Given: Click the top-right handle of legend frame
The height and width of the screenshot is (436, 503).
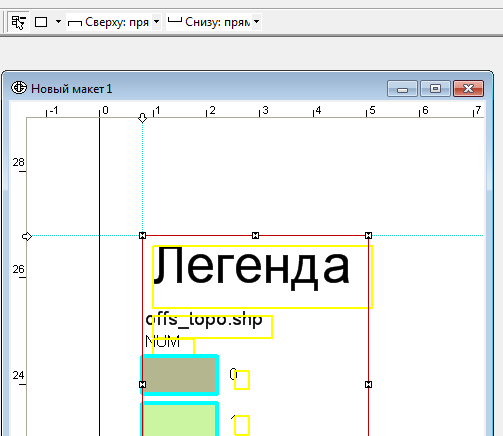Looking at the screenshot, I should 368,236.
